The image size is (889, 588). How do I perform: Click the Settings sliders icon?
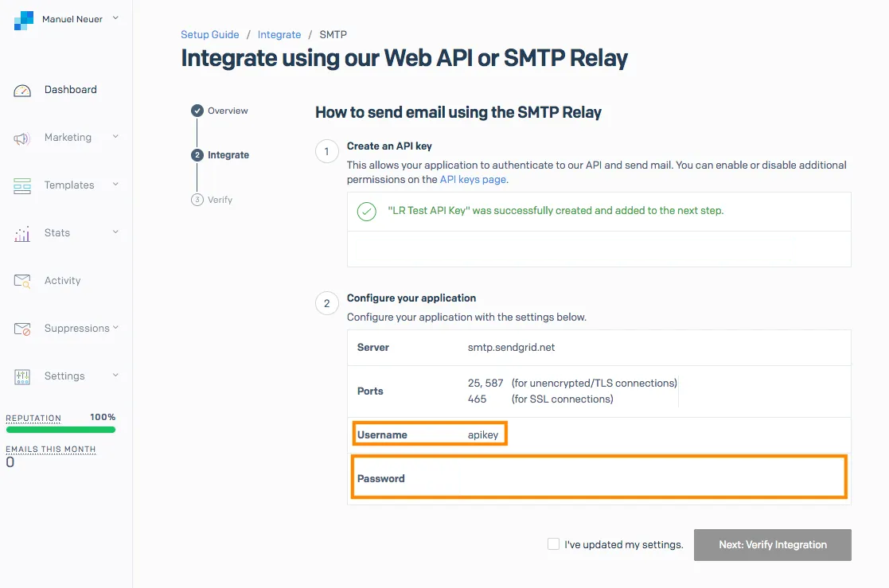(22, 376)
